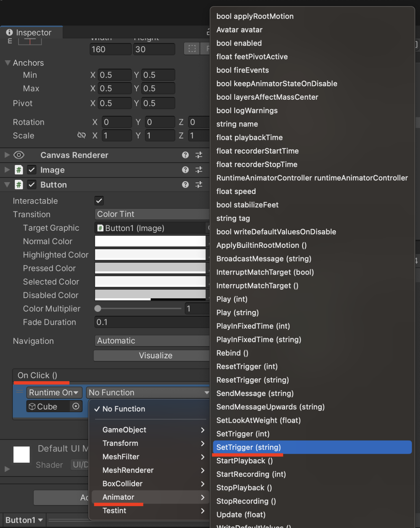Screen dimensions: 420x528
Task: Click the Image component help icon
Action: 185,170
